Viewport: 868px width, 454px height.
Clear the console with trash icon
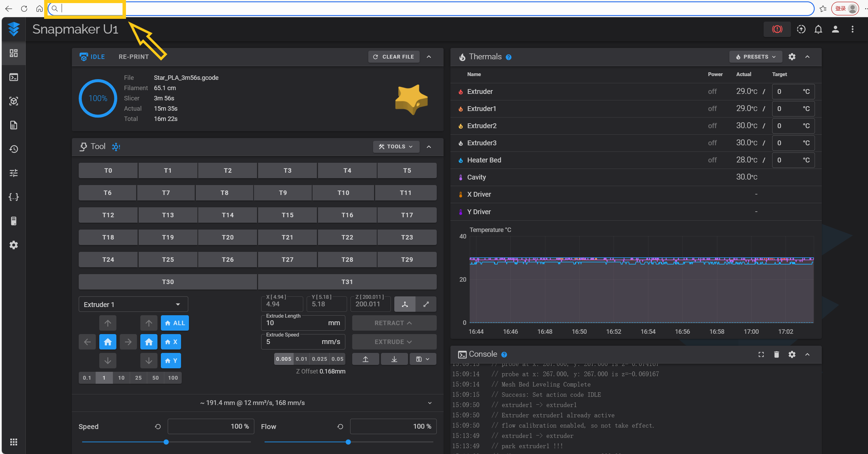[776, 354]
